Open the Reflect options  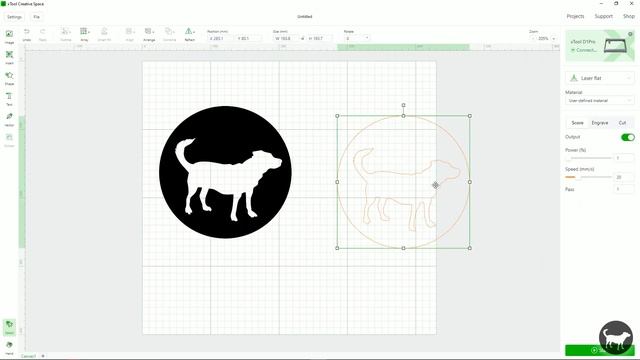(x=190, y=34)
